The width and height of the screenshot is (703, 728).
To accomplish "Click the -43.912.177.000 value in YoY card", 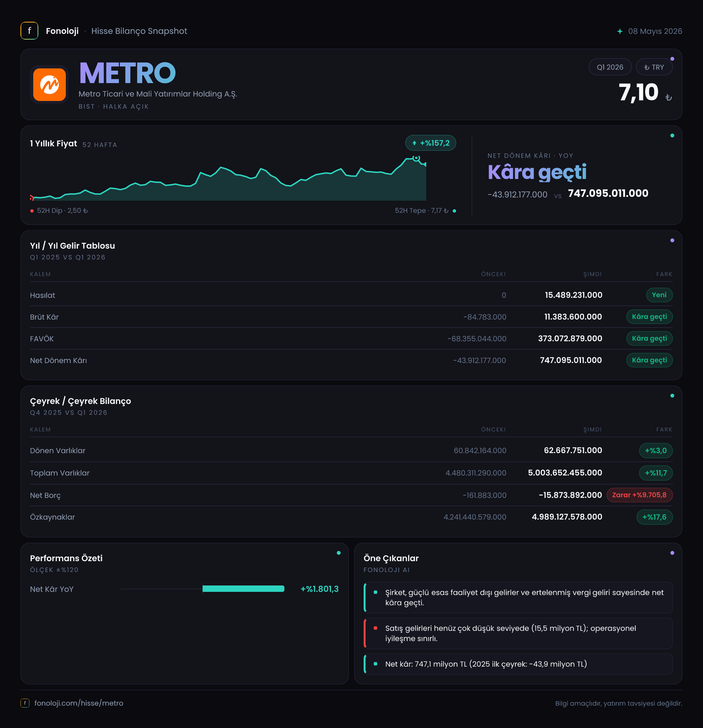I will click(x=517, y=194).
